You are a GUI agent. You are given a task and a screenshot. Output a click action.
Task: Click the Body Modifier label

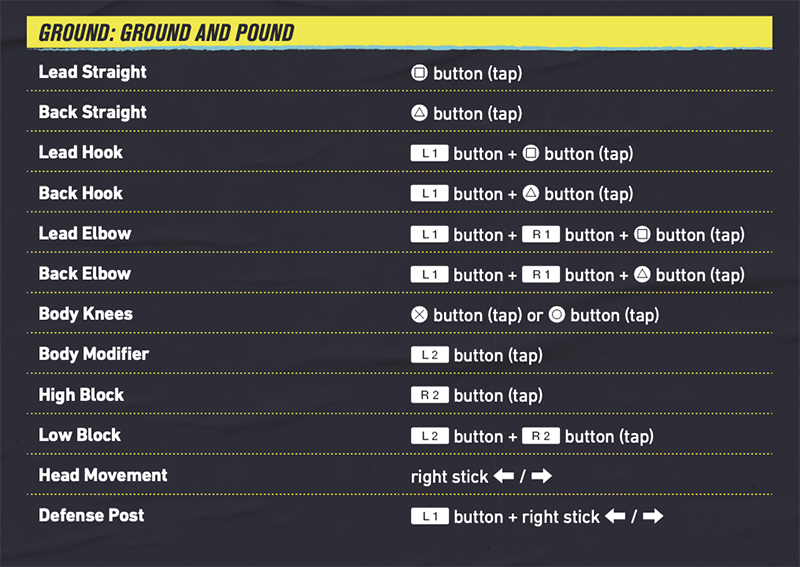(x=93, y=354)
